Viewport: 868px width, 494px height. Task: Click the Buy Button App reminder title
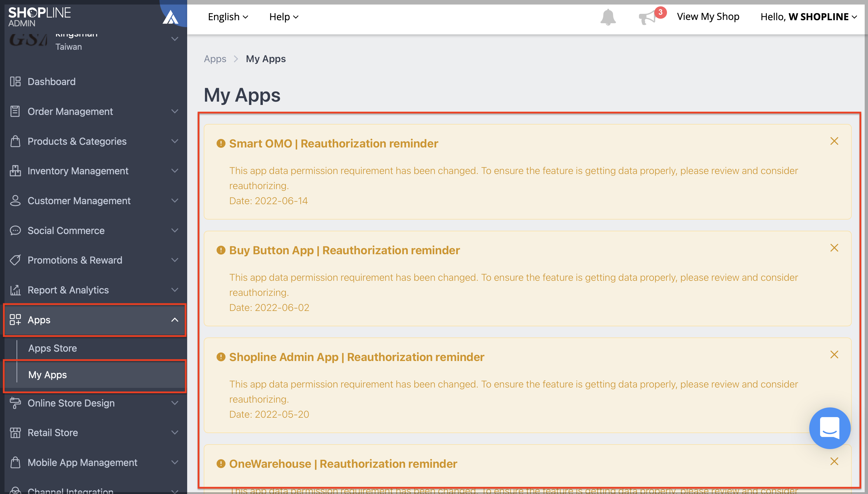(344, 250)
